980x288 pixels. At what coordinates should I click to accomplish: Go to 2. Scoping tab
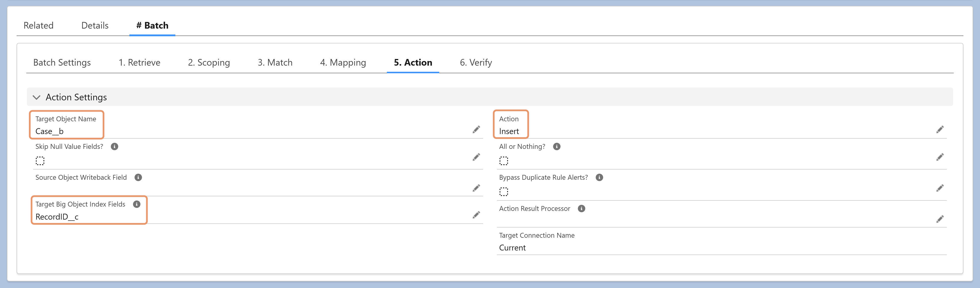209,62
